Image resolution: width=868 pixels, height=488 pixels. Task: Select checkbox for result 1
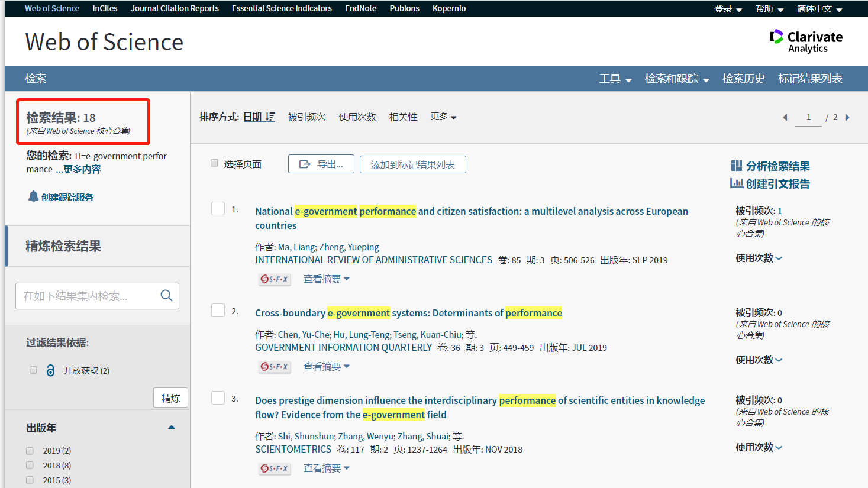(218, 209)
